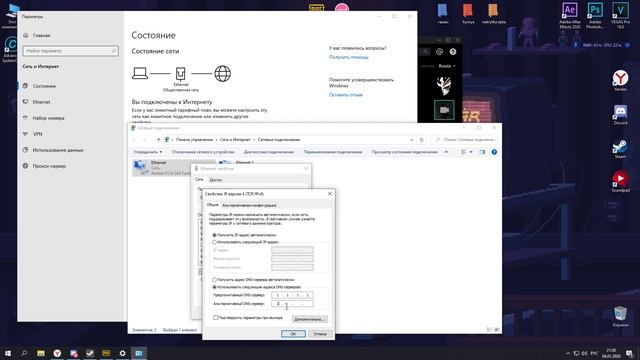Open notification center on taskbar
Screen dimensions: 640x360
630,353
